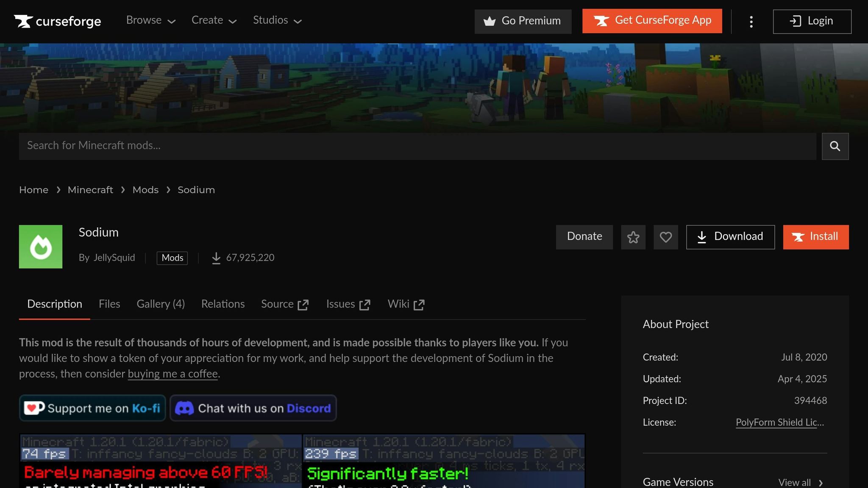This screenshot has height=488, width=868.
Task: Click the Donate button
Action: (x=584, y=237)
